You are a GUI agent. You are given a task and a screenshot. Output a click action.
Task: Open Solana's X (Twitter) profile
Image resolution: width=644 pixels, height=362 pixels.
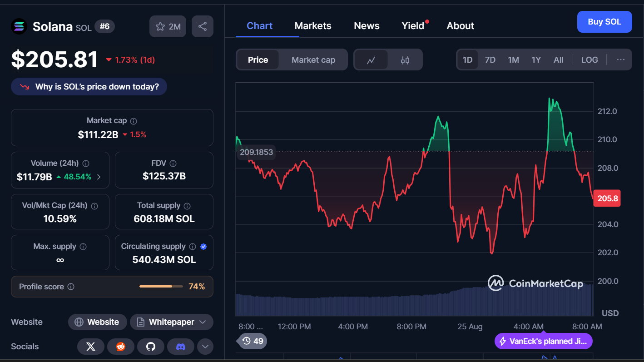[x=91, y=347]
